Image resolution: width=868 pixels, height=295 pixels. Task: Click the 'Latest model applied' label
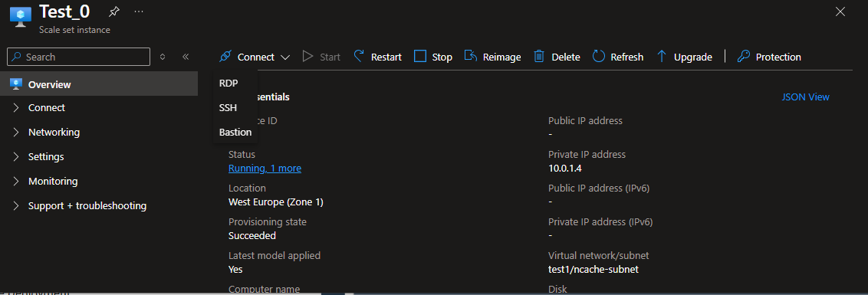pyautogui.click(x=275, y=256)
